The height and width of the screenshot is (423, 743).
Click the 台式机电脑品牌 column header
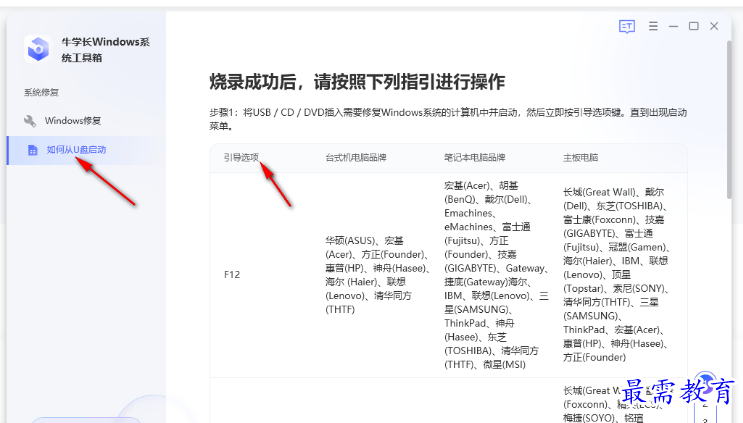point(356,157)
